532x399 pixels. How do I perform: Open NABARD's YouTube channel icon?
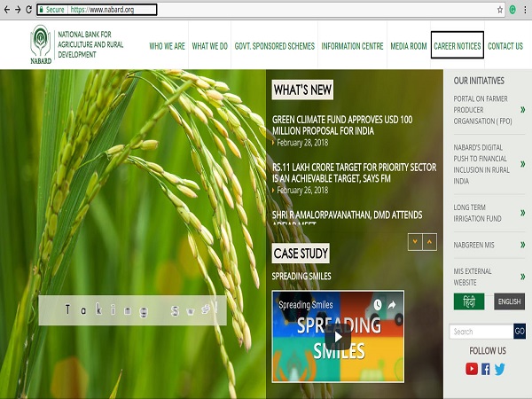click(472, 369)
